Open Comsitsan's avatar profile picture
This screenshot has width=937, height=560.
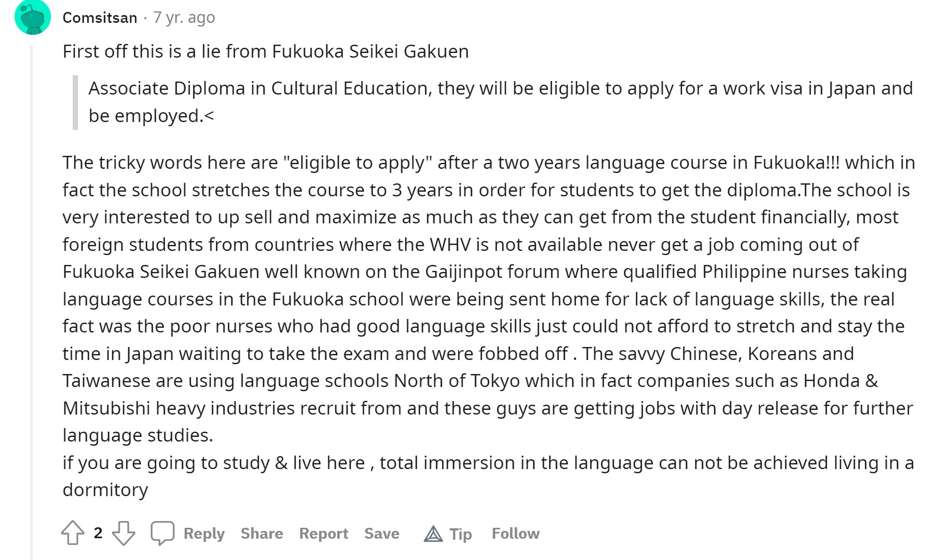33,17
